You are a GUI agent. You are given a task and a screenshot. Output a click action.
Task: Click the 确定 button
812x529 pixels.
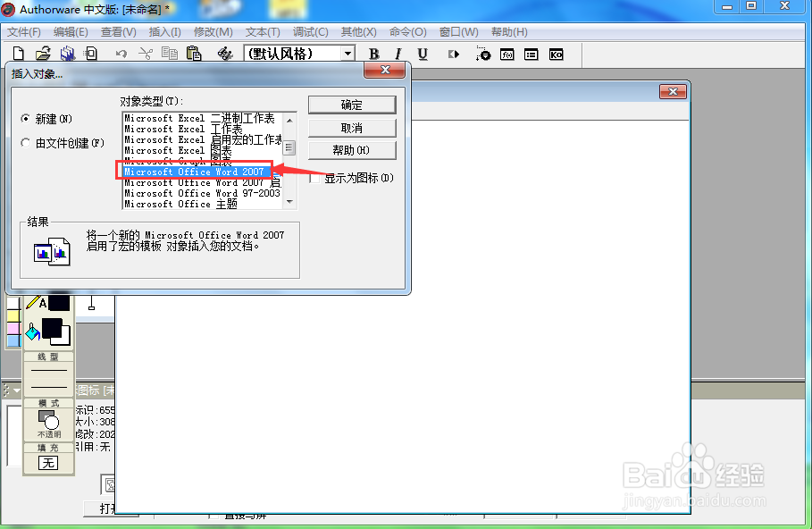point(352,105)
